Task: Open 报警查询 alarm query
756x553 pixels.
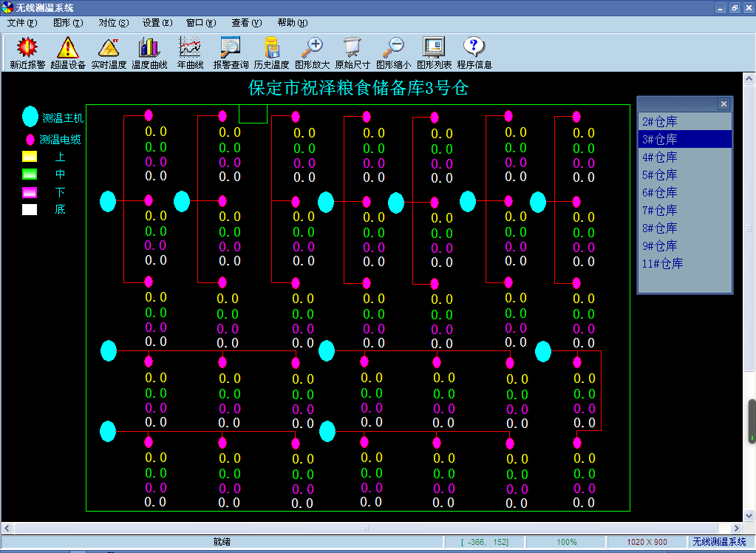Action: [x=231, y=48]
